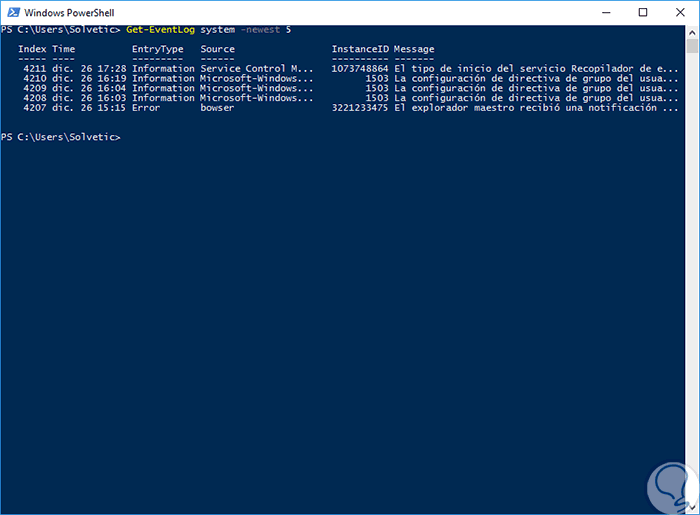Click the time dic. 26 16:19
Screen dimensions: 700x515
click(x=89, y=79)
